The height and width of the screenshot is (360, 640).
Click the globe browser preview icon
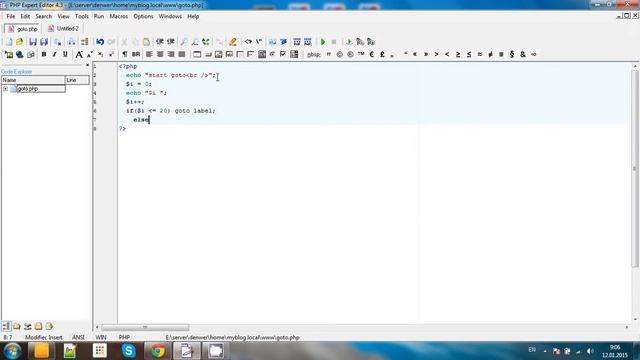19,54
